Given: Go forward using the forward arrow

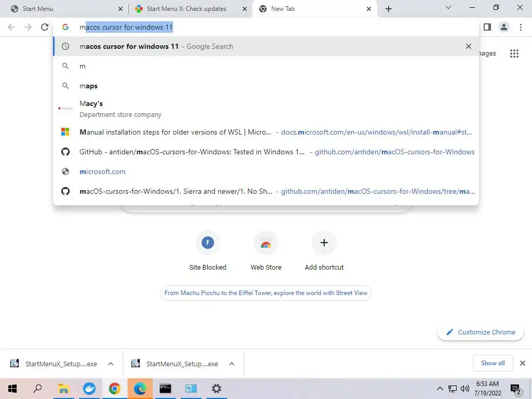Looking at the screenshot, I should pos(28,27).
